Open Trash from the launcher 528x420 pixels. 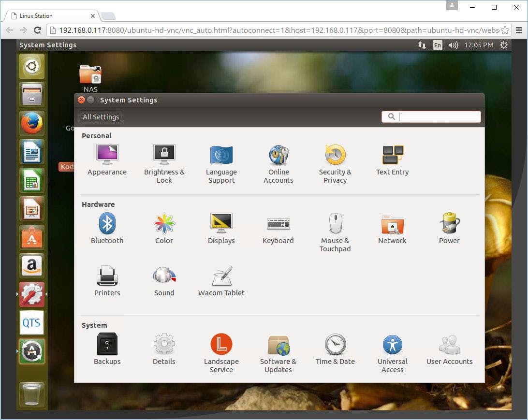click(31, 395)
